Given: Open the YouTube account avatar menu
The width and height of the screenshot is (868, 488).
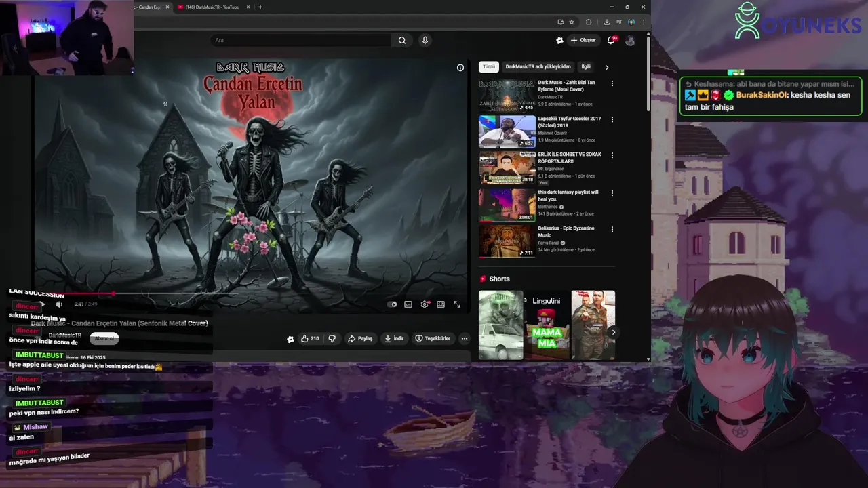Looking at the screenshot, I should (x=630, y=40).
